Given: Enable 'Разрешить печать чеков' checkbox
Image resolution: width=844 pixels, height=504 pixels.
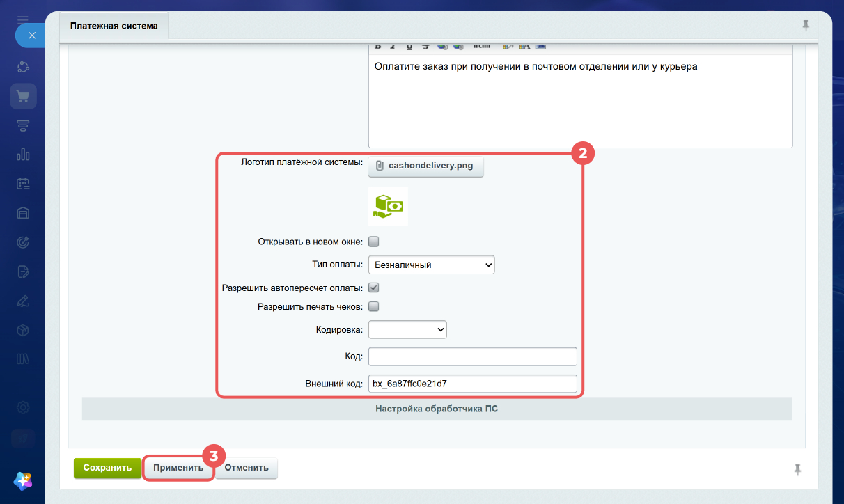Looking at the screenshot, I should coord(373,306).
